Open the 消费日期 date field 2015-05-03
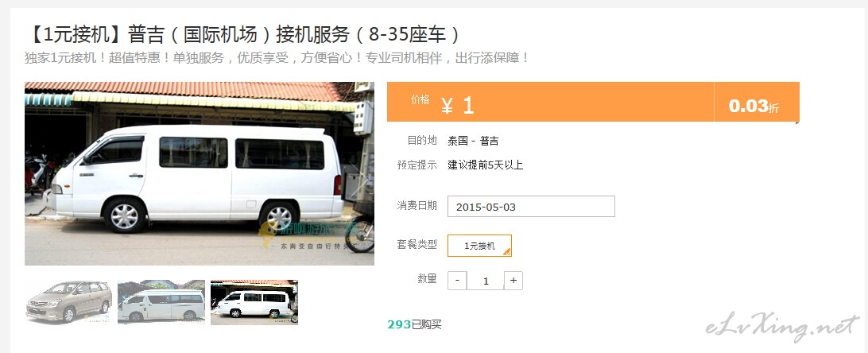The image size is (868, 353). coord(531,207)
